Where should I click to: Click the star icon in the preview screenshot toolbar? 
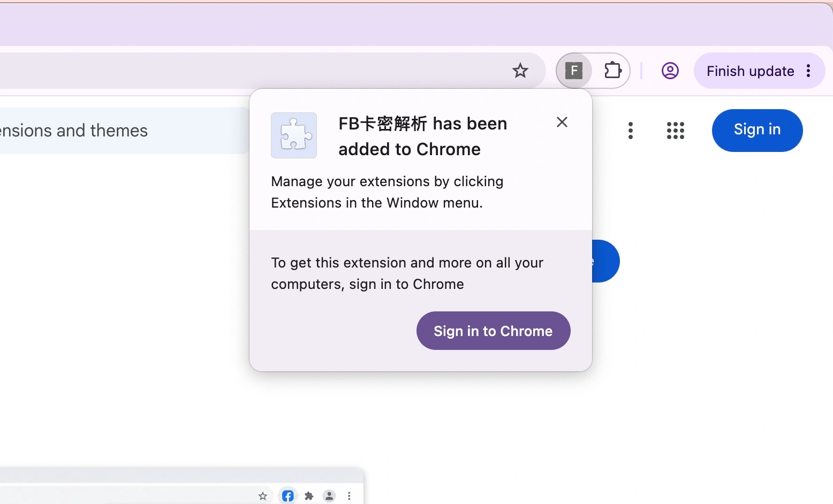click(263, 496)
